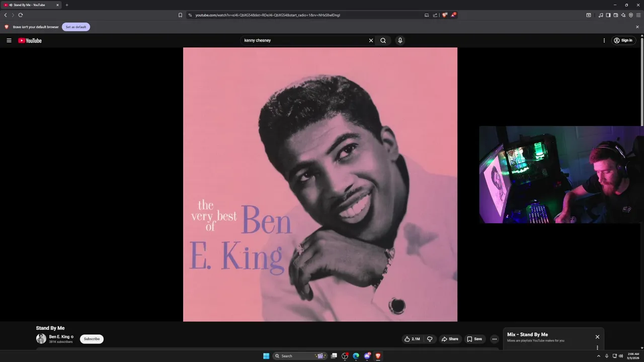Show hidden system tray icons
The height and width of the screenshot is (362, 644).
598,356
